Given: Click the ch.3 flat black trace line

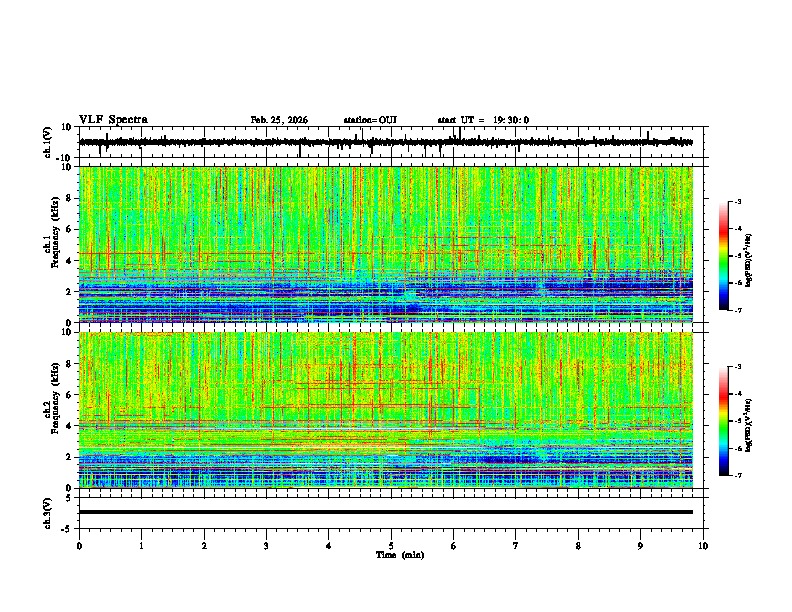Looking at the screenshot, I should coord(386,512).
